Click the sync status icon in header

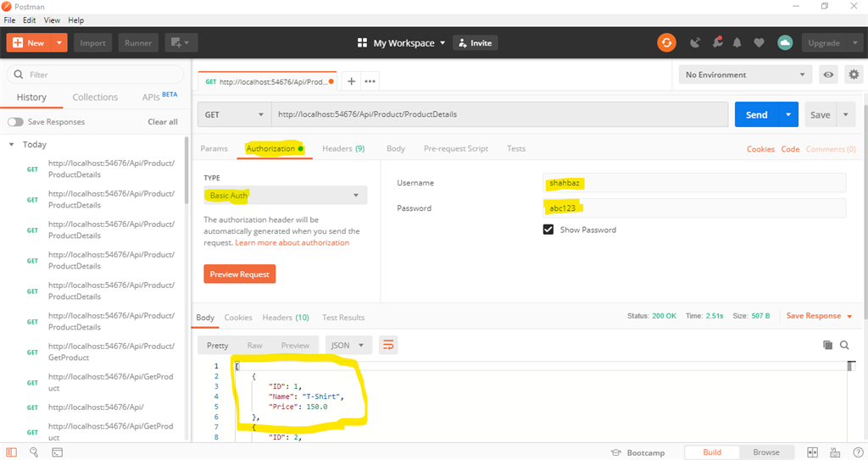click(666, 42)
